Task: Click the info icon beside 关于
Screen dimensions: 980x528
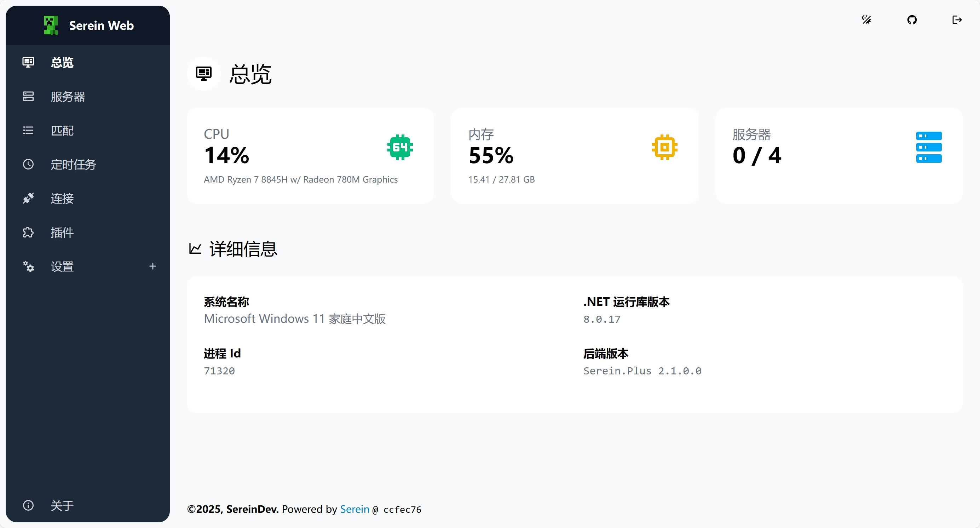Action: 28,505
